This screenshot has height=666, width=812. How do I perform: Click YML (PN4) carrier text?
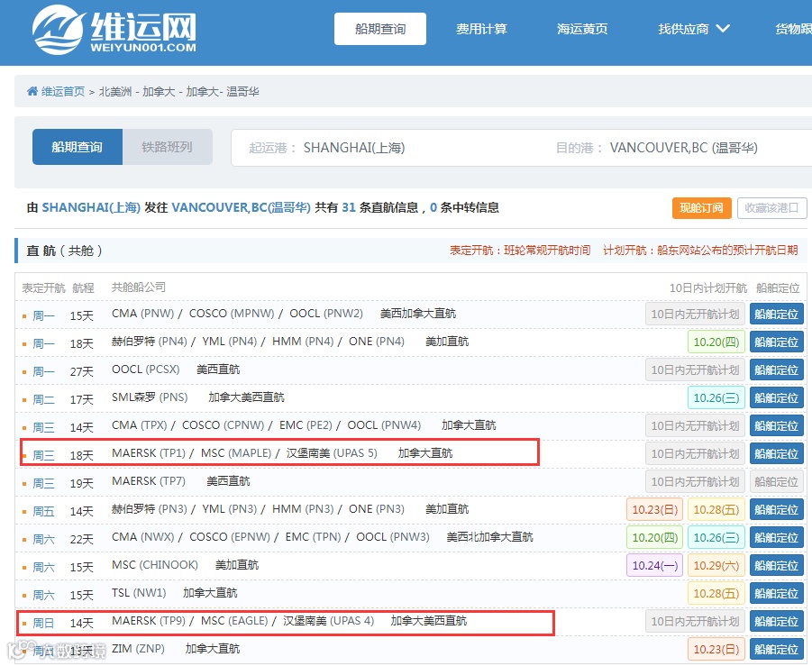[230, 342]
